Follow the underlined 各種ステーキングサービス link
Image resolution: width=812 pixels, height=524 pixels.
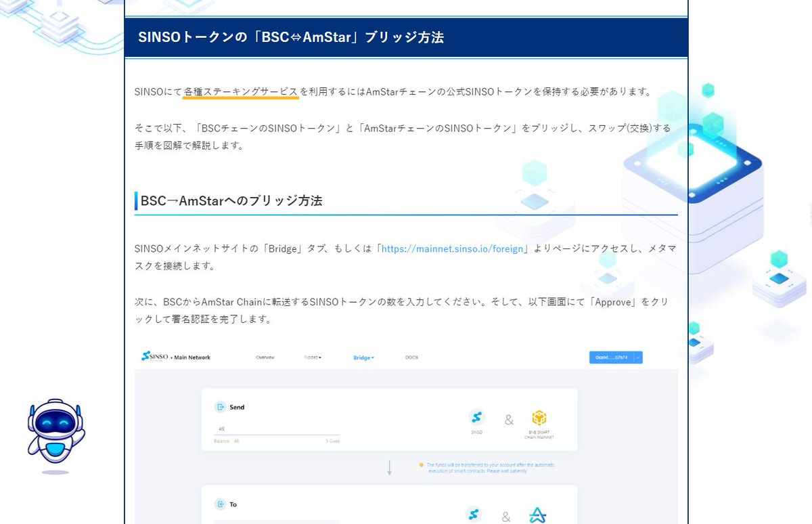pos(241,91)
